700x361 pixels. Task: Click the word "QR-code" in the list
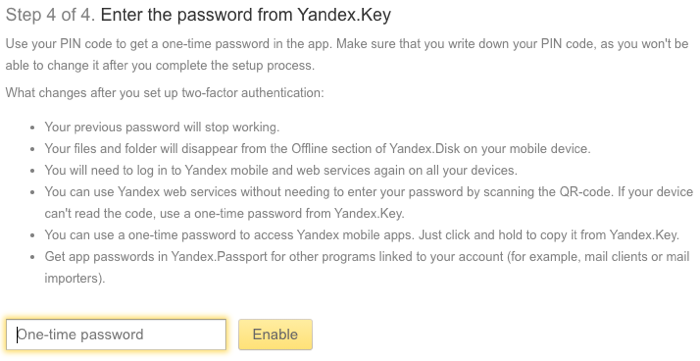(585, 192)
